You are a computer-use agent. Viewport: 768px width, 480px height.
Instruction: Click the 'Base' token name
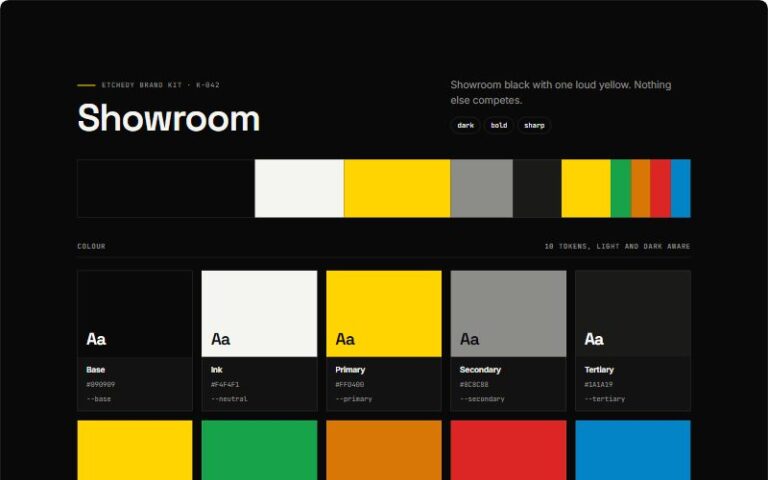[96, 370]
